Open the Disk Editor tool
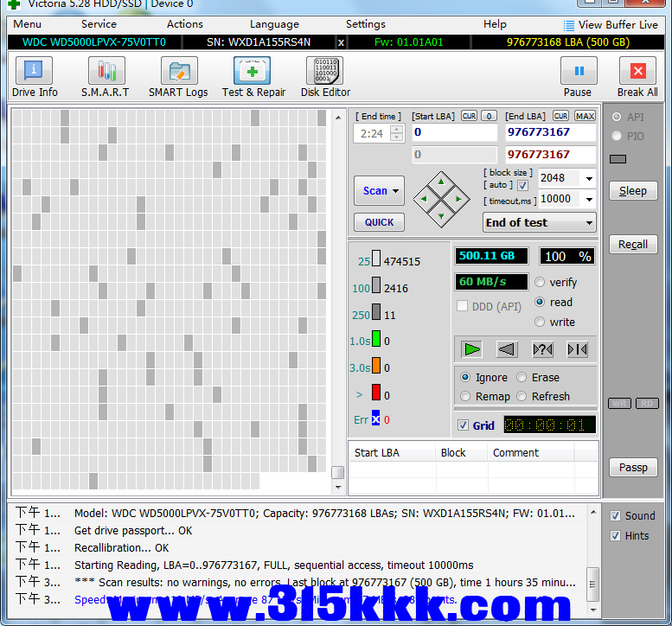This screenshot has height=626, width=672. tap(324, 71)
